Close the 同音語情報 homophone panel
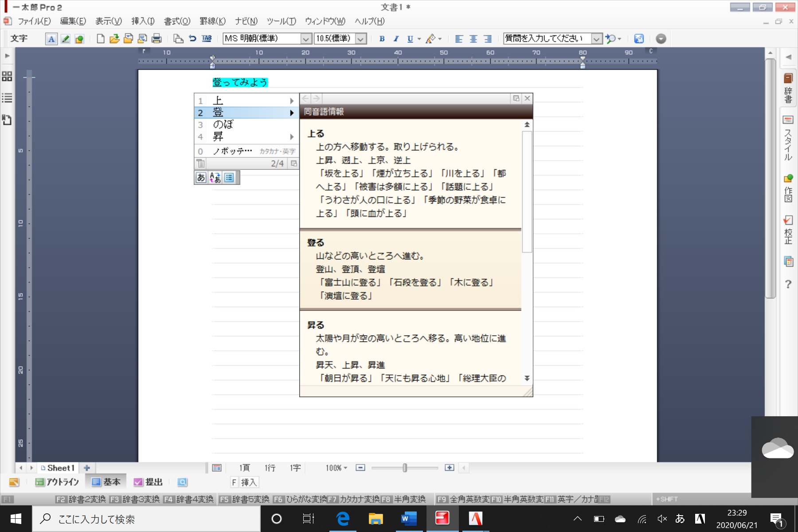The height and width of the screenshot is (532, 798). [x=527, y=98]
